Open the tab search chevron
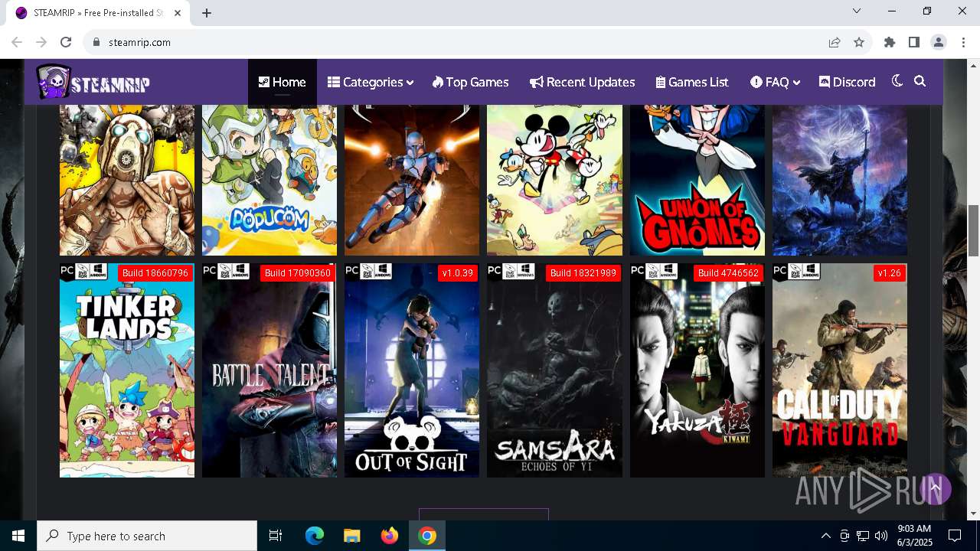The width and height of the screenshot is (980, 551). point(857,11)
